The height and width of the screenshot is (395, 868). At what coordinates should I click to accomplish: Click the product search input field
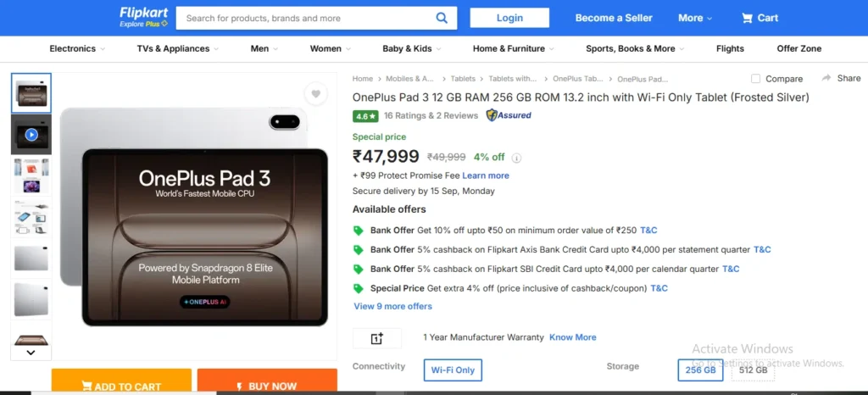(x=305, y=18)
